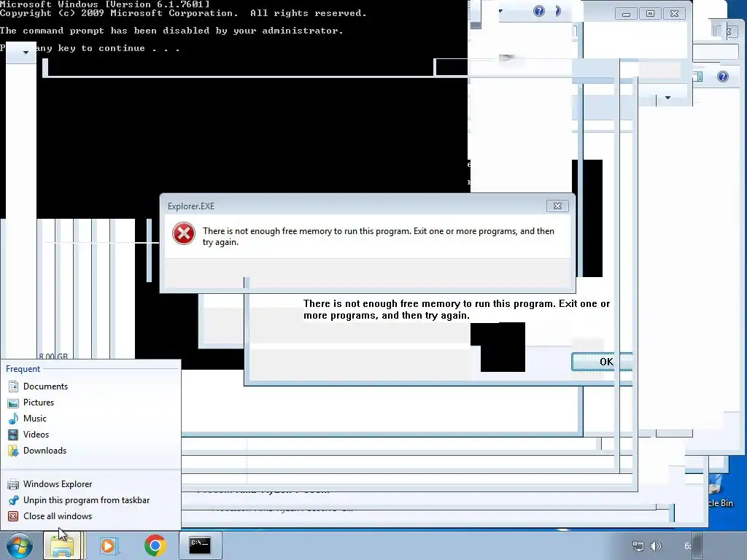747x560 pixels.
Task: Click the Windows Explorer taskbar button
Action: coord(63,545)
